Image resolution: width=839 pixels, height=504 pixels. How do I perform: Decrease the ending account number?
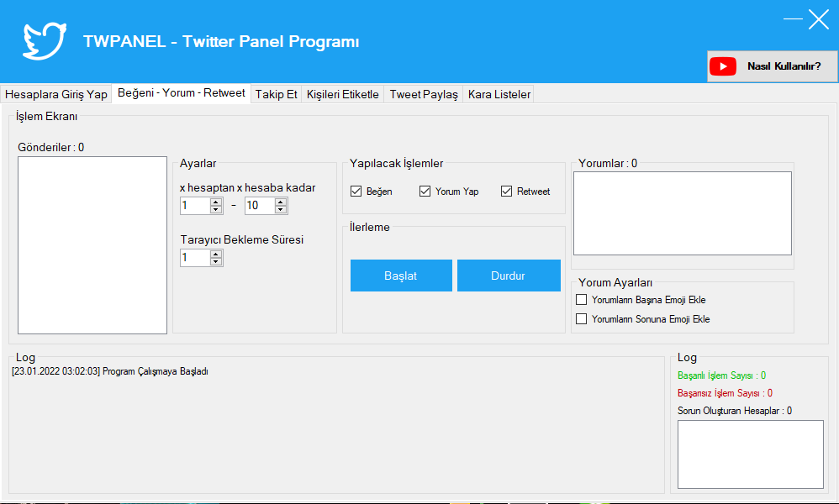pos(281,209)
